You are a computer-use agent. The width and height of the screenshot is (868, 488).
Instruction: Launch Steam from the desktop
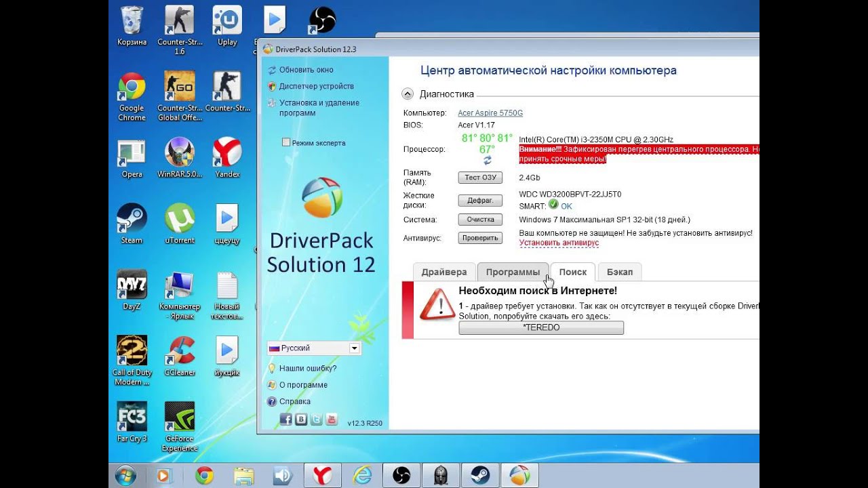point(132,224)
